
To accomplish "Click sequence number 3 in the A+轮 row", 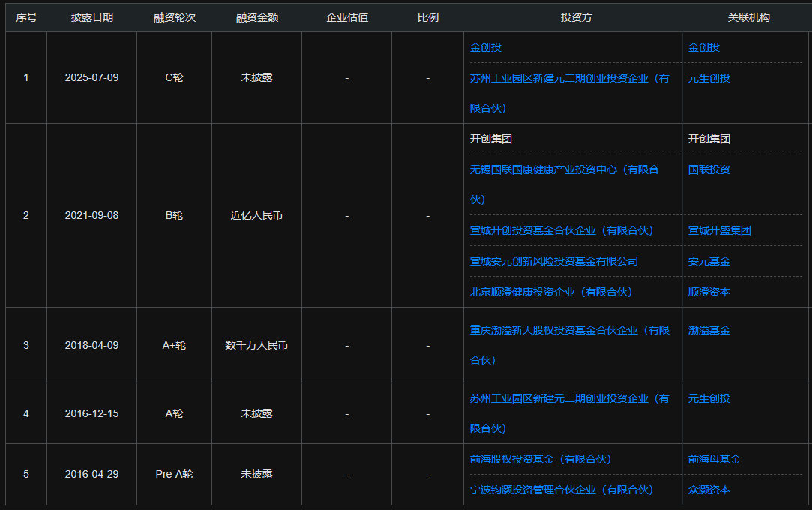I will pos(26,345).
